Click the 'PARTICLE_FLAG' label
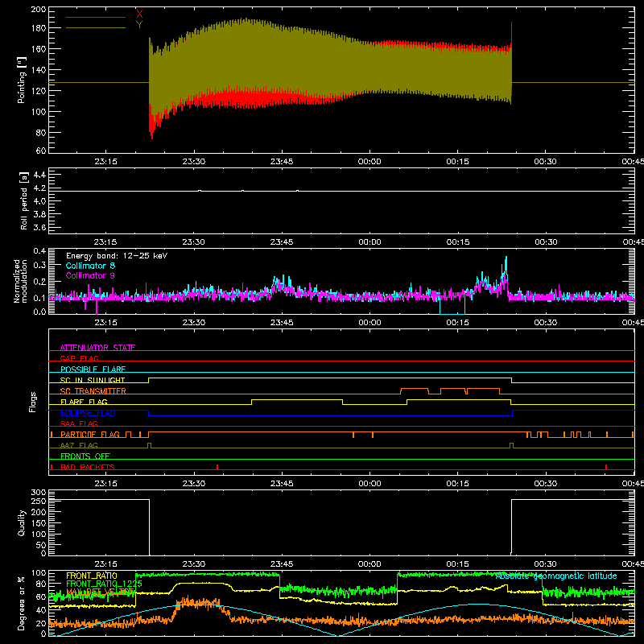This screenshot has height=644, width=644. click(90, 435)
